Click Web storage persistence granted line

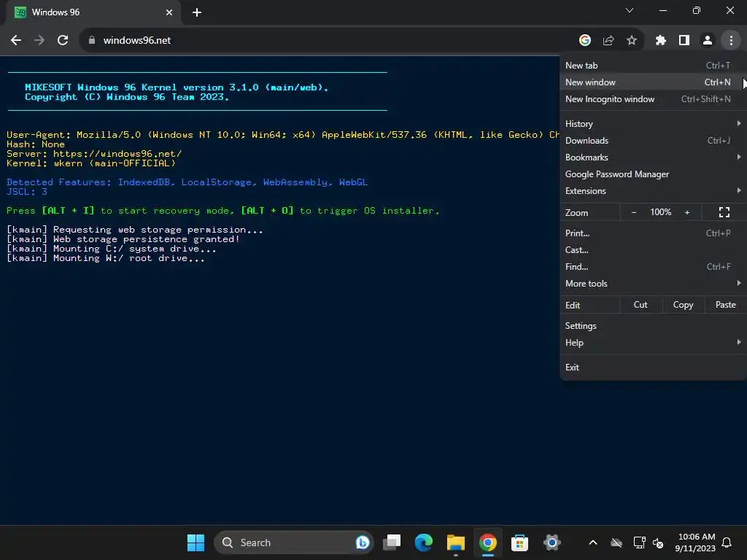(x=123, y=239)
